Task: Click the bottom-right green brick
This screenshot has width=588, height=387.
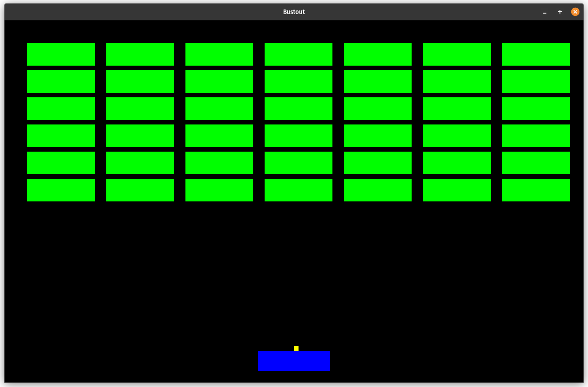Action: pyautogui.click(x=536, y=190)
